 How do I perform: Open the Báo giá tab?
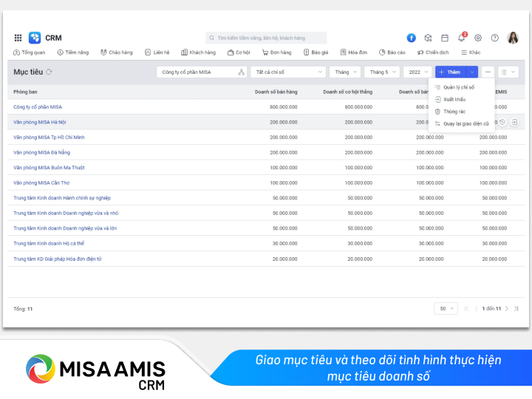[x=316, y=52]
